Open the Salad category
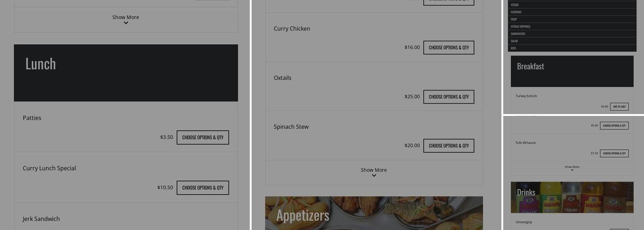The width and height of the screenshot is (644, 230). pos(572,41)
